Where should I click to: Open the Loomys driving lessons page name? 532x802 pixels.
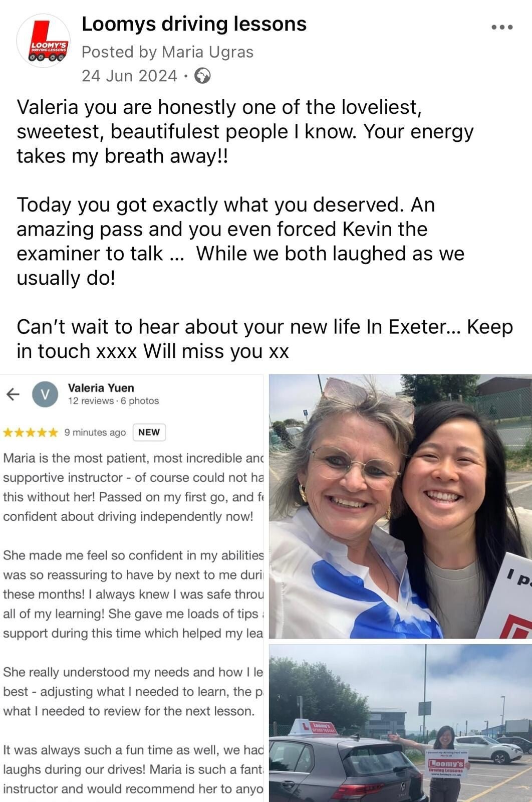194,24
